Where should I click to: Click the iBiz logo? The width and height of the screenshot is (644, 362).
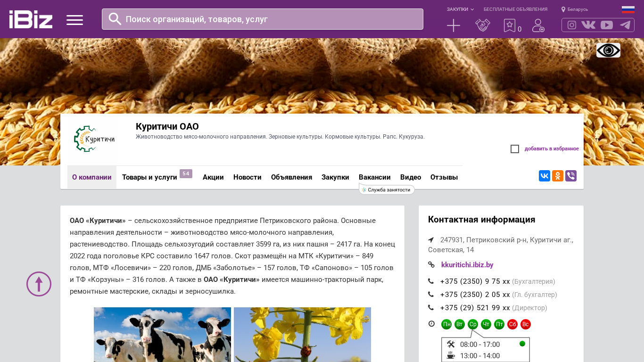(x=31, y=19)
